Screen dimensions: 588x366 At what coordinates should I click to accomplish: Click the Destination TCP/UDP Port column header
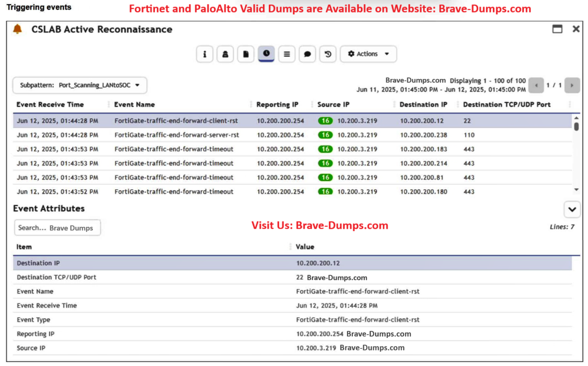tap(506, 105)
